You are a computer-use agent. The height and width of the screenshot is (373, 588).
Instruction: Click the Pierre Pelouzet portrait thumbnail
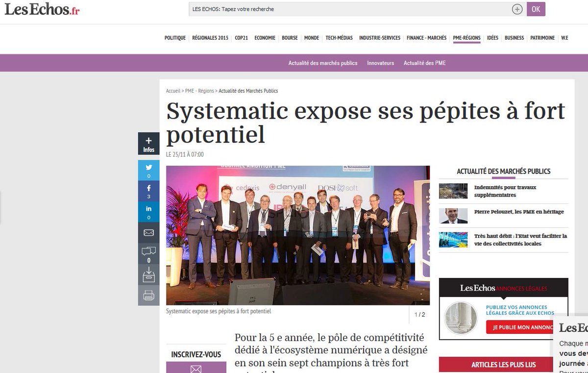(453, 216)
